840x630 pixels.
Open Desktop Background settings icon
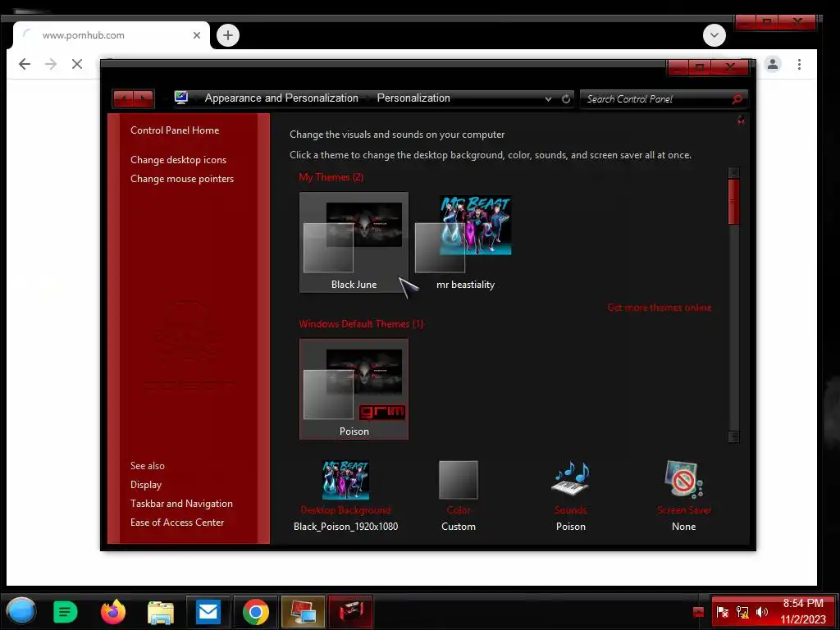click(x=345, y=479)
